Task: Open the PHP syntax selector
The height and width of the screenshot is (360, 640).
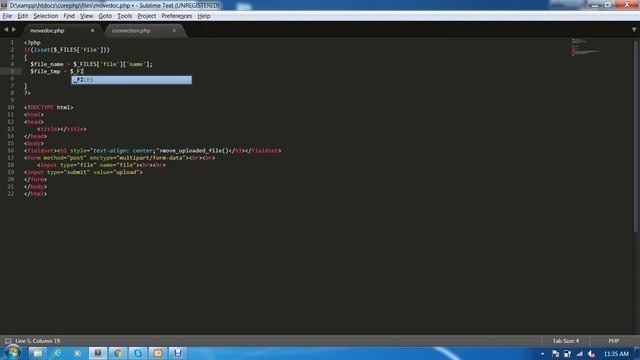Action: 613,341
